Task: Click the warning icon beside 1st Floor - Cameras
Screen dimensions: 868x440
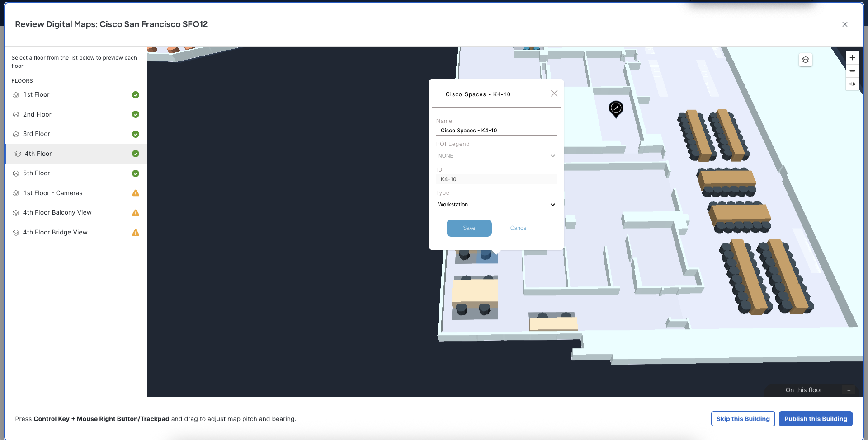Action: 136,193
